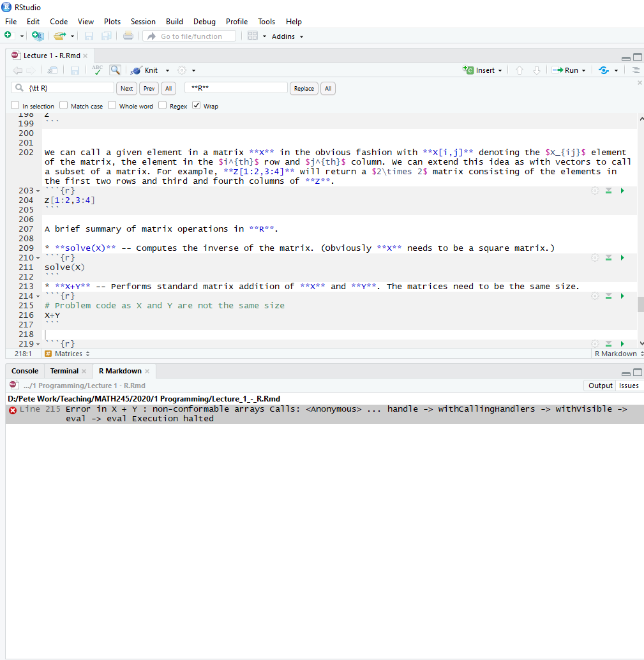644x660 pixels.
Task: Uncheck the Wrap checkbox
Action: click(197, 105)
